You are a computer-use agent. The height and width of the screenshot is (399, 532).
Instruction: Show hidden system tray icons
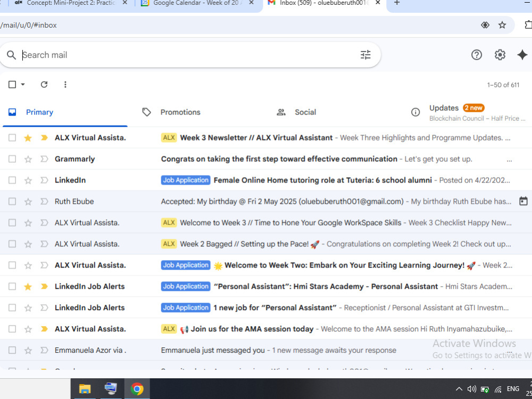[x=459, y=389]
